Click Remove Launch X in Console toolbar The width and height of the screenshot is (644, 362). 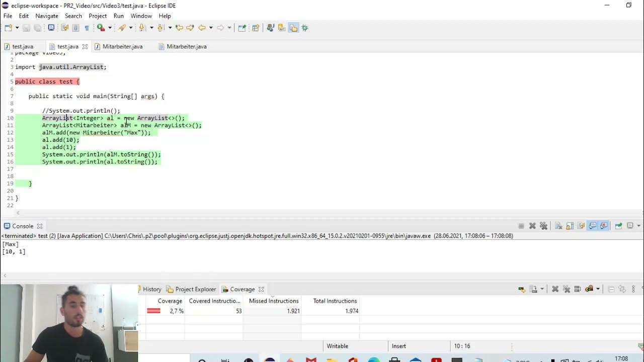(x=532, y=226)
